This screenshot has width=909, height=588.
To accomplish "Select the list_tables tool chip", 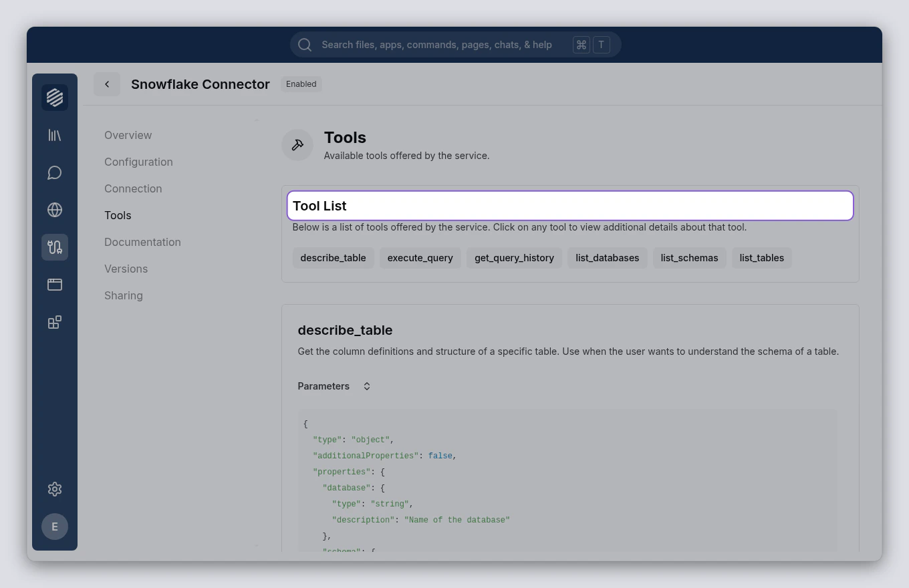I will coord(761,258).
